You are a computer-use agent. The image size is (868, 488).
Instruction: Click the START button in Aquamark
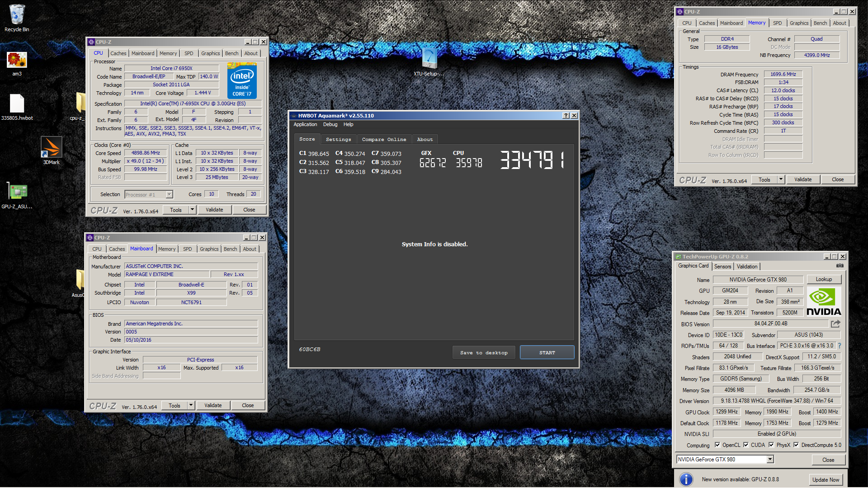point(547,353)
